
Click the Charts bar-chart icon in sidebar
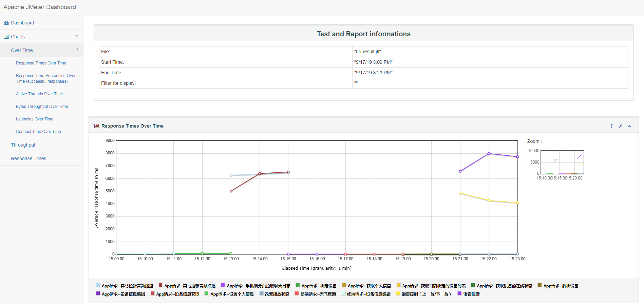tap(6, 37)
